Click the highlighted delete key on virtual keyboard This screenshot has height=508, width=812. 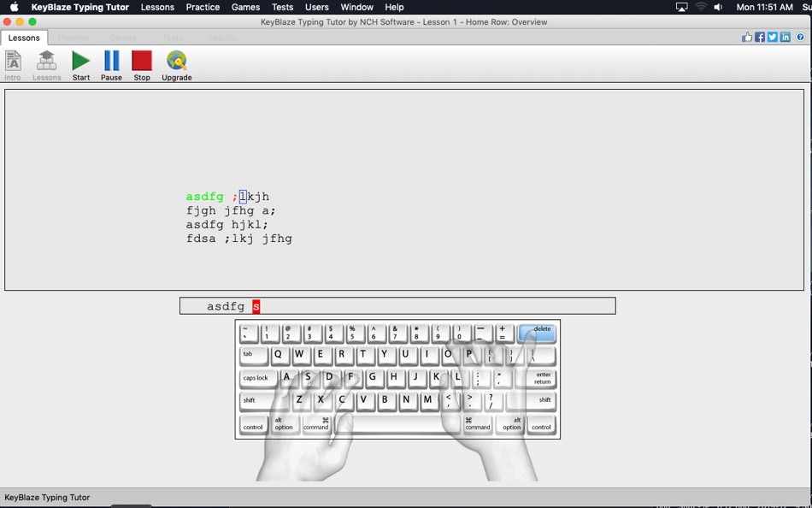pyautogui.click(x=537, y=334)
